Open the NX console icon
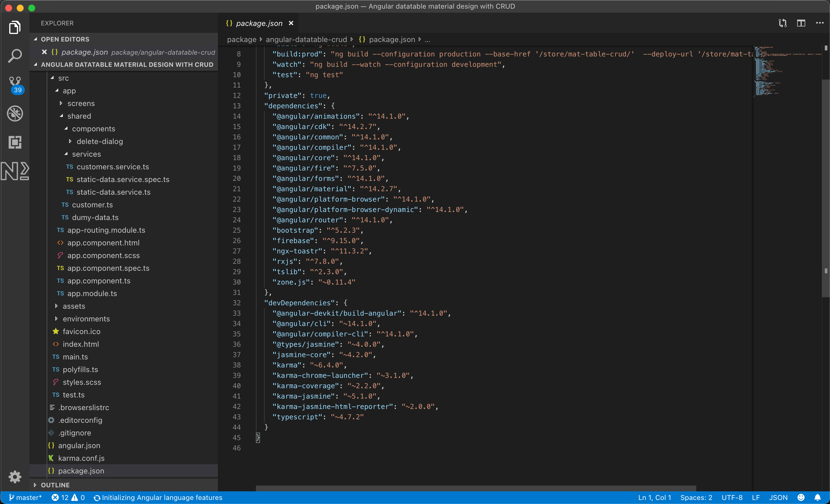The image size is (830, 504). click(x=15, y=171)
